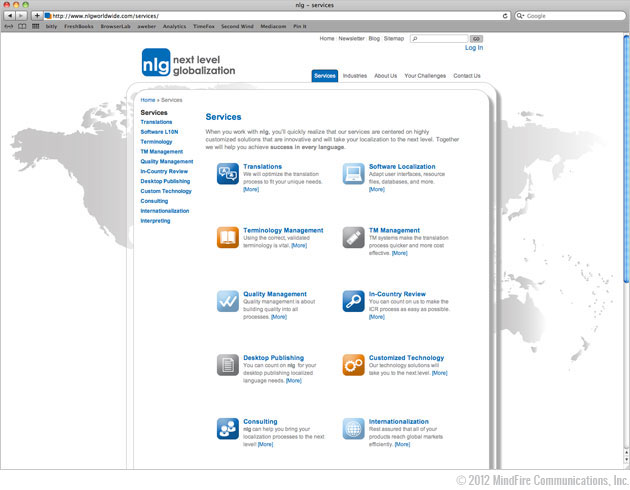Viewport: 630px width, 490px height.
Task: Click More under Consulting
Action: point(265,444)
